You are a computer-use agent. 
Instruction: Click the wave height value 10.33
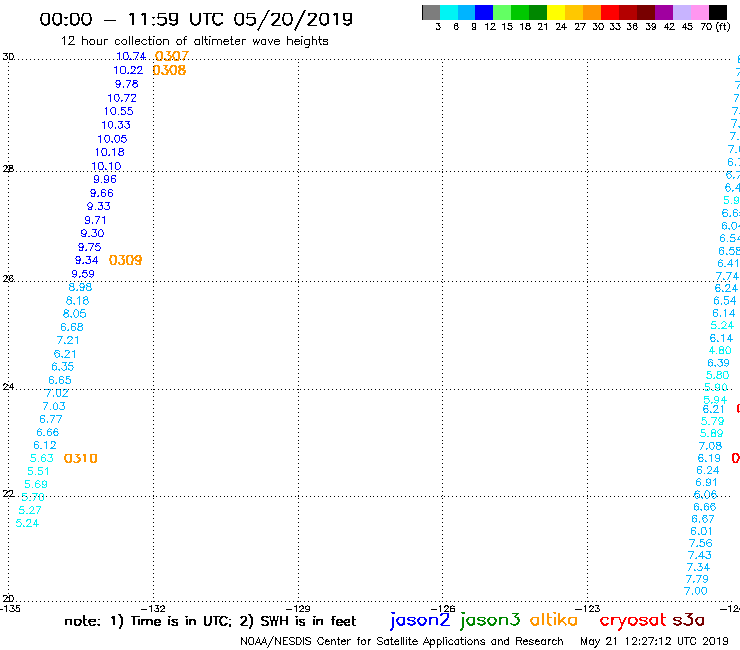(116, 125)
